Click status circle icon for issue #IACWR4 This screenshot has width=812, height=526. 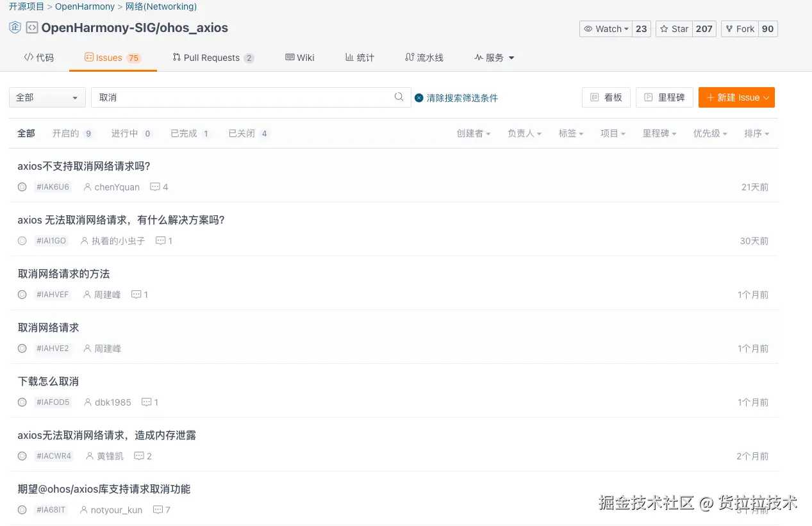[x=22, y=456]
